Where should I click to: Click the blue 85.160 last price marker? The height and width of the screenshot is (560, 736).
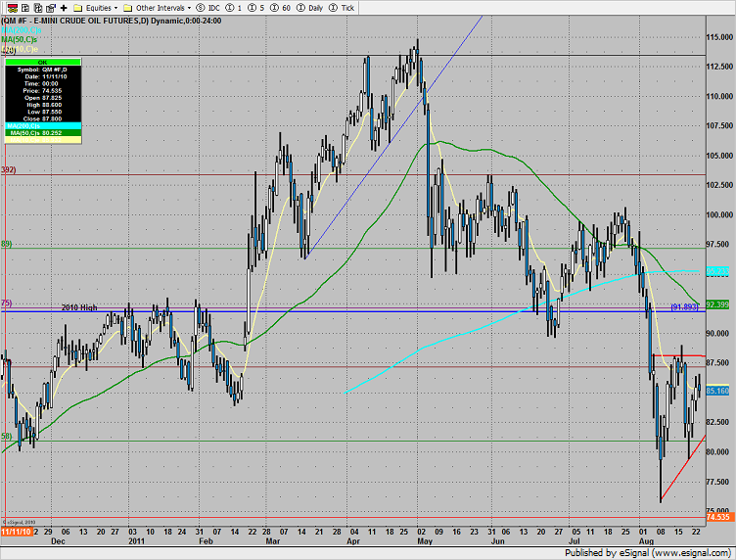(717, 391)
